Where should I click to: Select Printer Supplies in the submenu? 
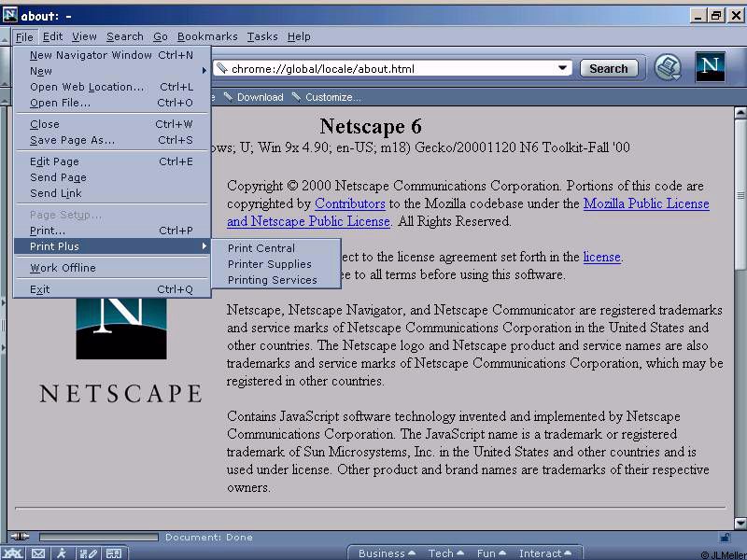click(276, 264)
